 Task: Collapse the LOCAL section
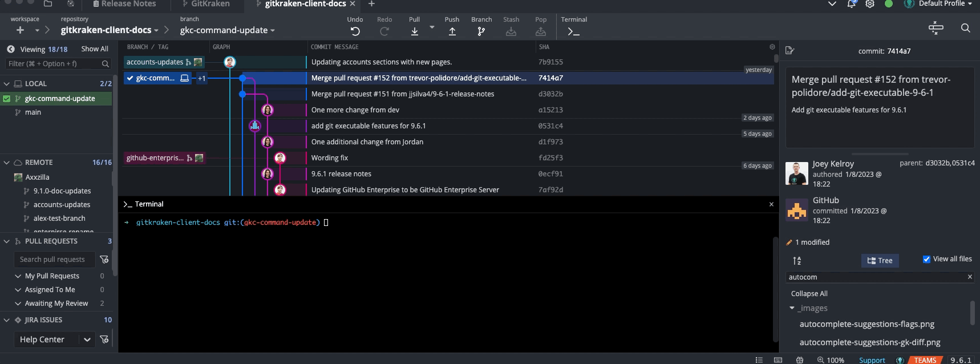tap(7, 83)
